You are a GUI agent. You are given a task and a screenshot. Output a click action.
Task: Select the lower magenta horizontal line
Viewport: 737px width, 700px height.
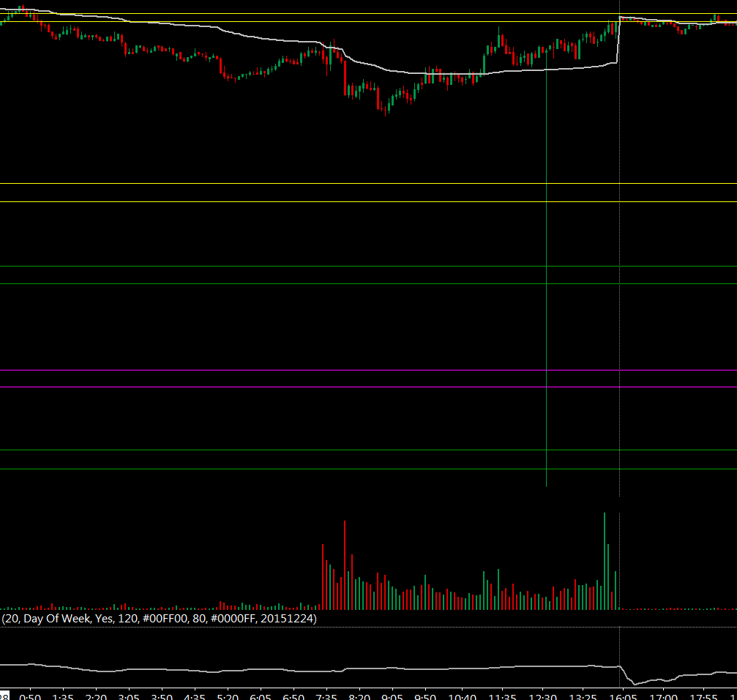(369, 387)
